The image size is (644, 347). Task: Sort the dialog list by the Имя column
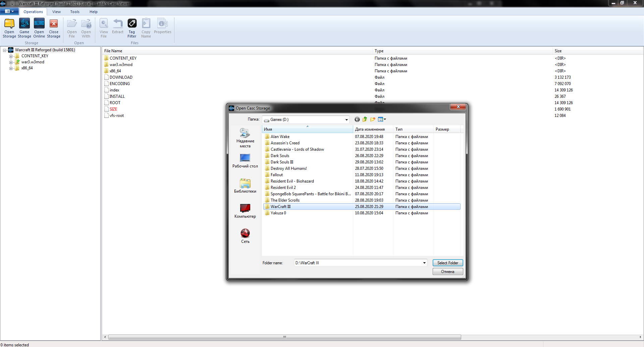308,129
